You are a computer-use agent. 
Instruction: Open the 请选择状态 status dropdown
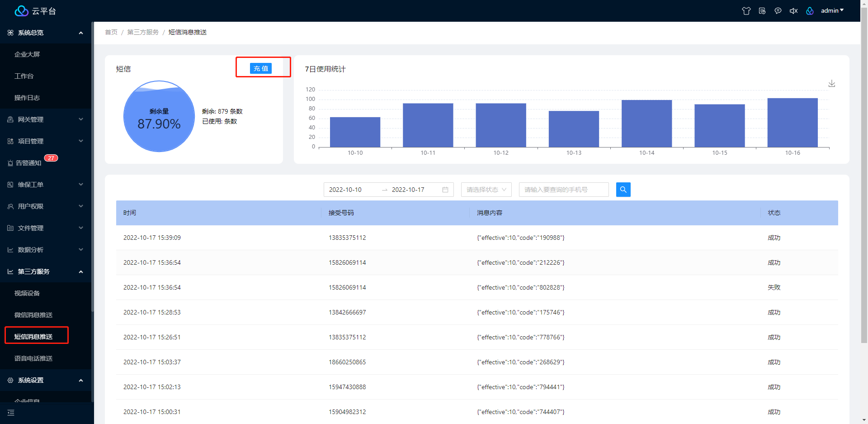click(486, 190)
